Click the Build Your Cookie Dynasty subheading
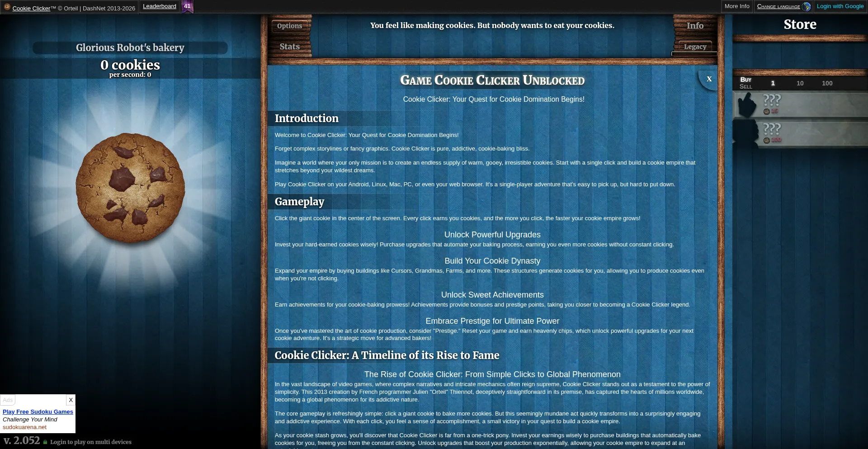The height and width of the screenshot is (449, 868). click(492, 261)
